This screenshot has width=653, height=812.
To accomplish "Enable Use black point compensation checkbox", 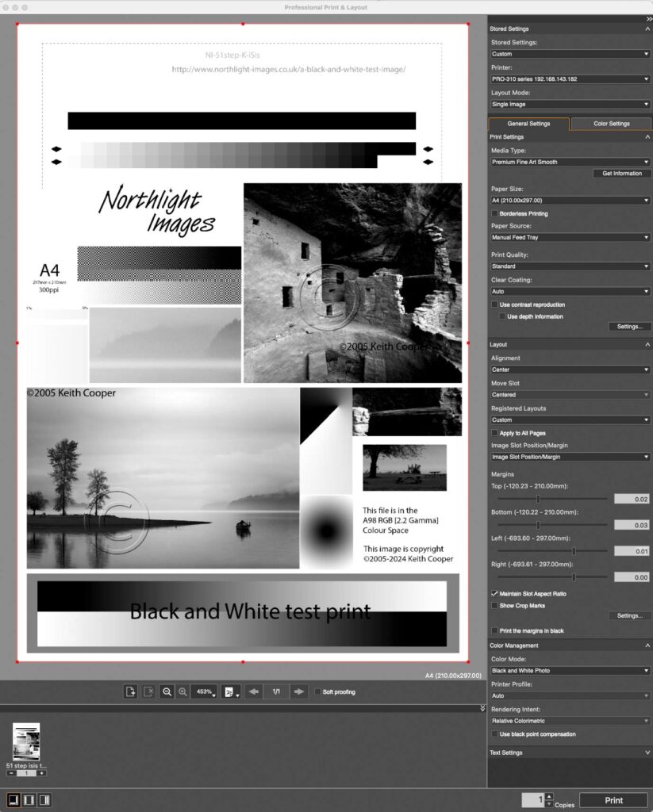I will 494,733.
